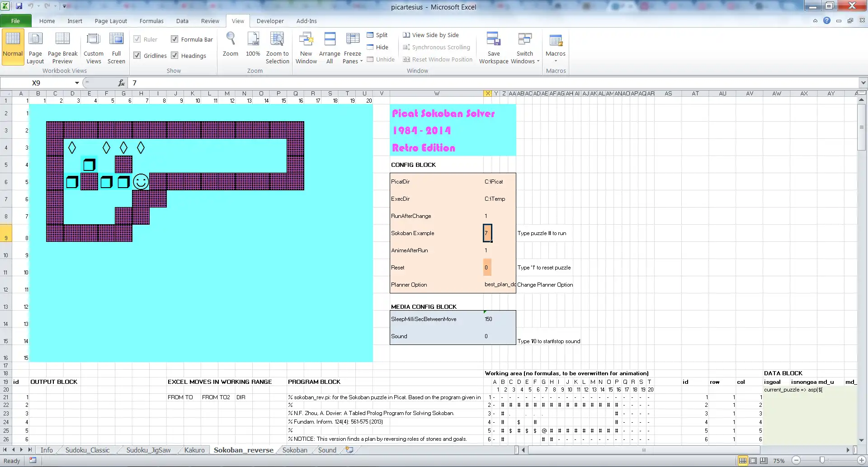Open the Switch Windows dropdown
The height and width of the screenshot is (467, 868).
(525, 47)
